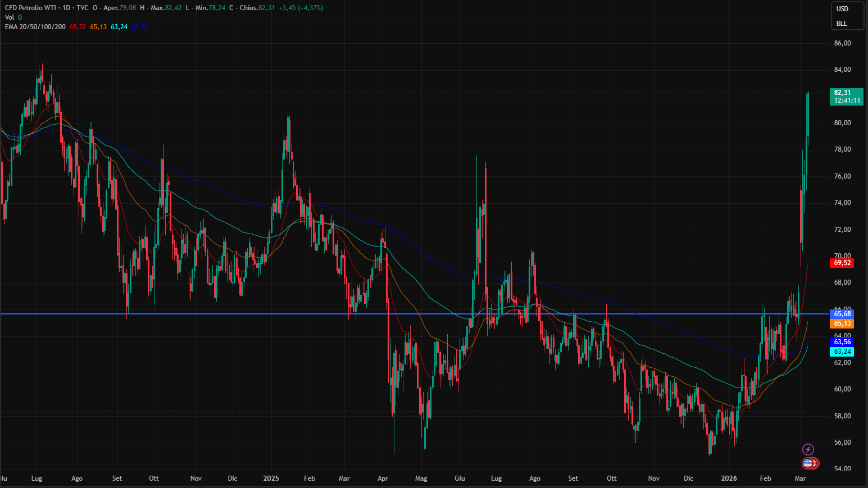Click the BLL unit button
Image resolution: width=868 pixels, height=488 pixels.
click(x=842, y=24)
